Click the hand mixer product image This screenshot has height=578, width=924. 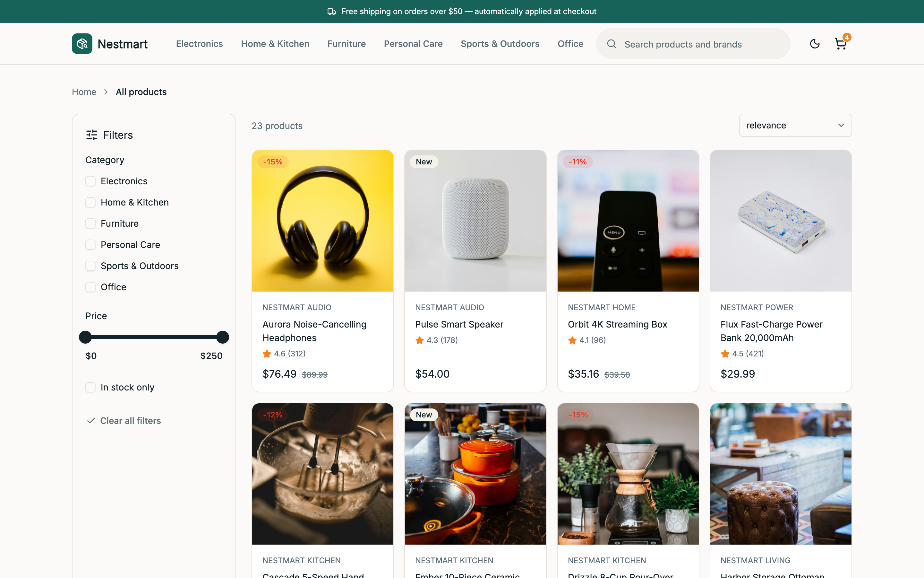pos(323,474)
